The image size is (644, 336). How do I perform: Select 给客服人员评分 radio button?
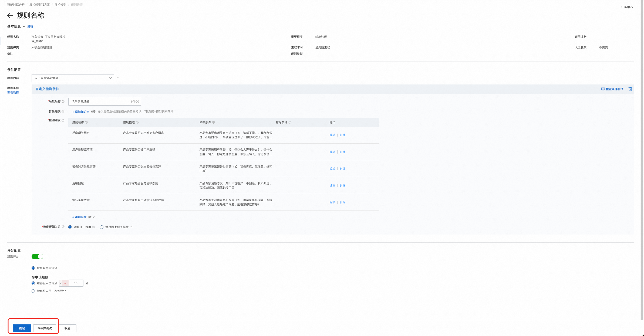(x=33, y=283)
